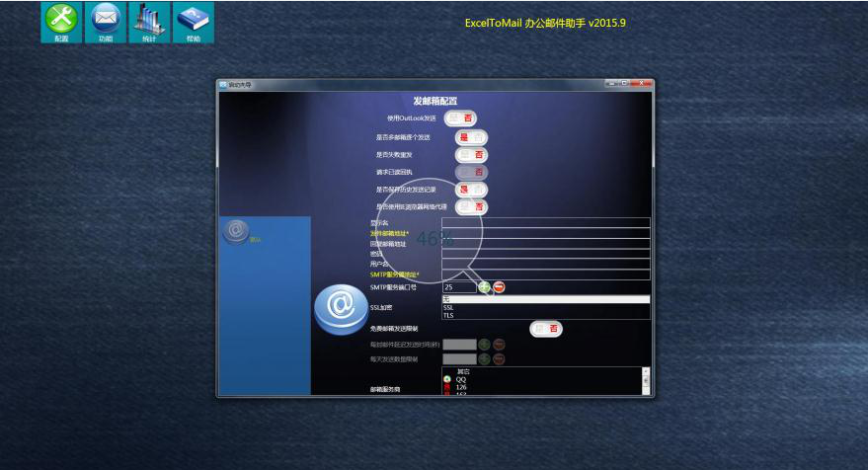The height and width of the screenshot is (470, 868).
Task: Select the default mailbox icon in sidebar
Action: coord(235,231)
